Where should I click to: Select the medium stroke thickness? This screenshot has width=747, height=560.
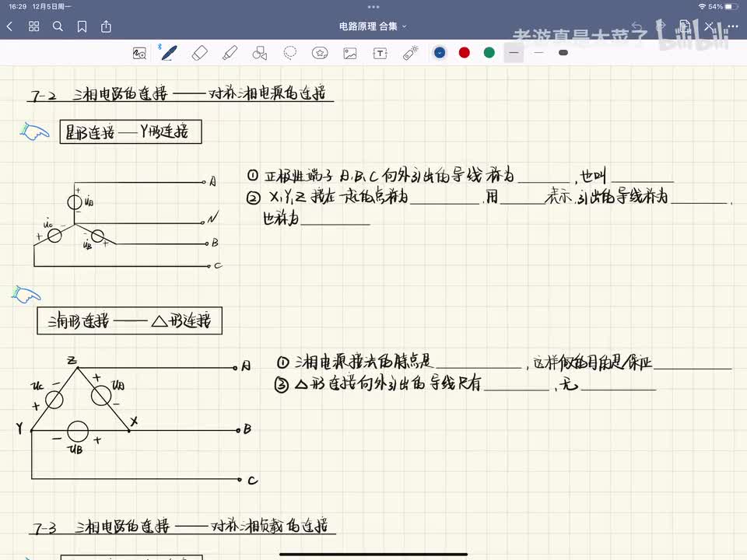tap(514, 52)
